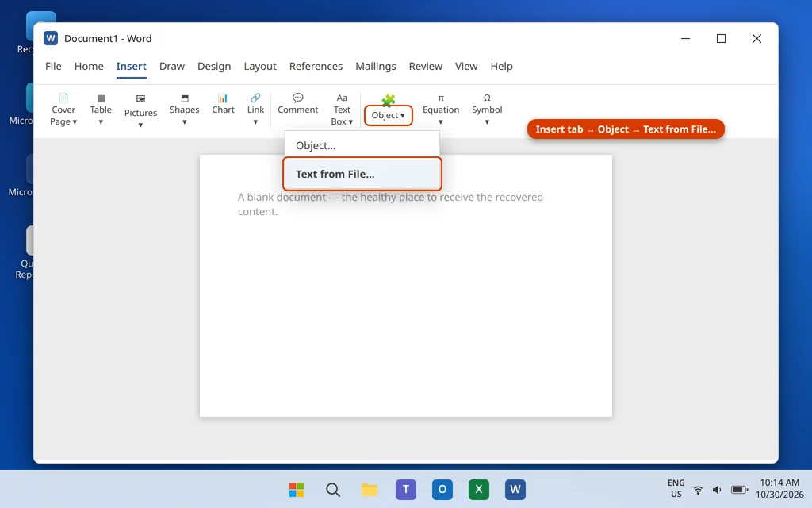Open the References tab

(x=316, y=67)
